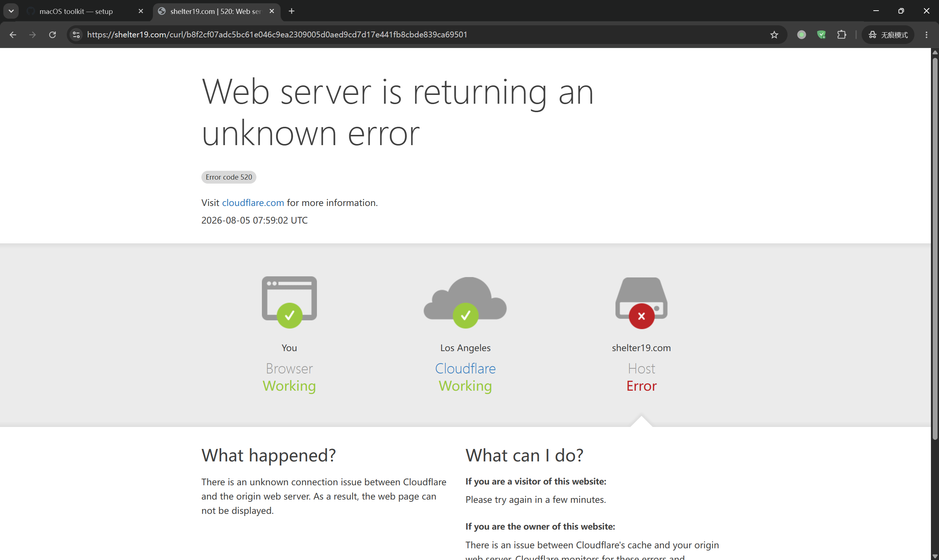
Task: Click "If you are the owner of this website:"
Action: [540, 526]
